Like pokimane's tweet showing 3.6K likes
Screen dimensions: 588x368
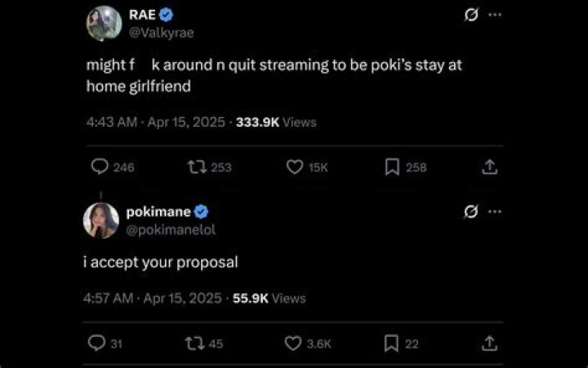coord(293,343)
